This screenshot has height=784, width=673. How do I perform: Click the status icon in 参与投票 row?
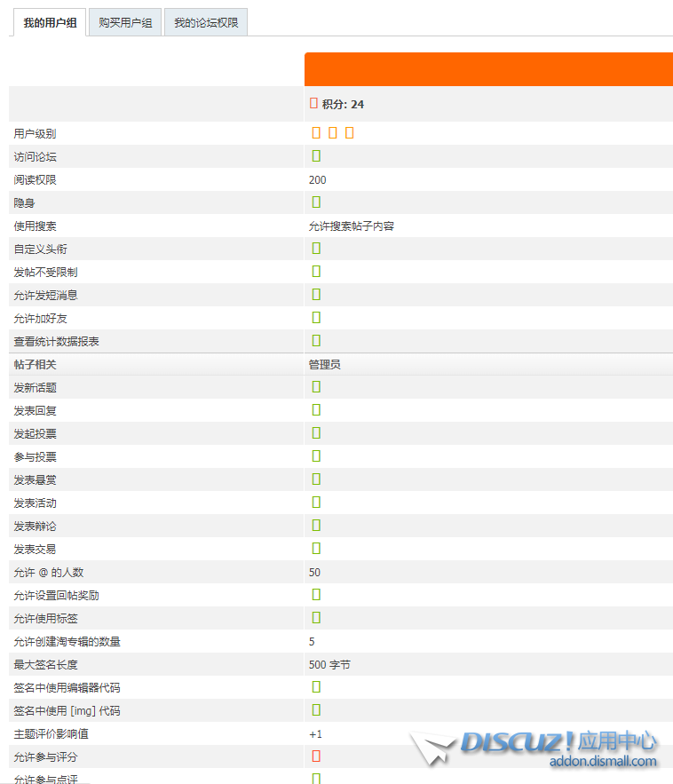coord(316,456)
